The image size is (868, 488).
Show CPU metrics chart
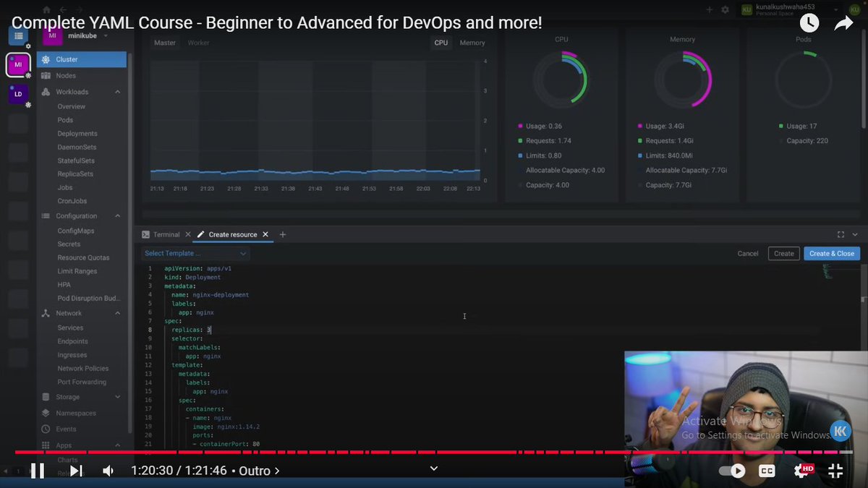point(441,43)
